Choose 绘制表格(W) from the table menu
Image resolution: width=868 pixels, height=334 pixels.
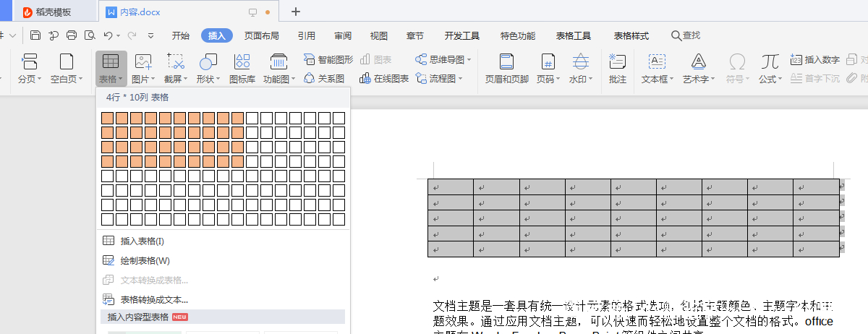pos(223,260)
